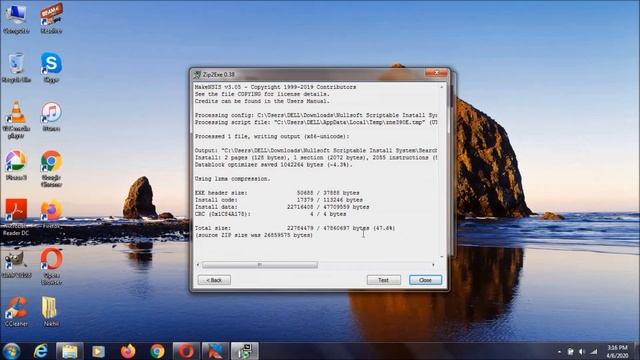Launch Opera Browser from the desktop

(51, 266)
